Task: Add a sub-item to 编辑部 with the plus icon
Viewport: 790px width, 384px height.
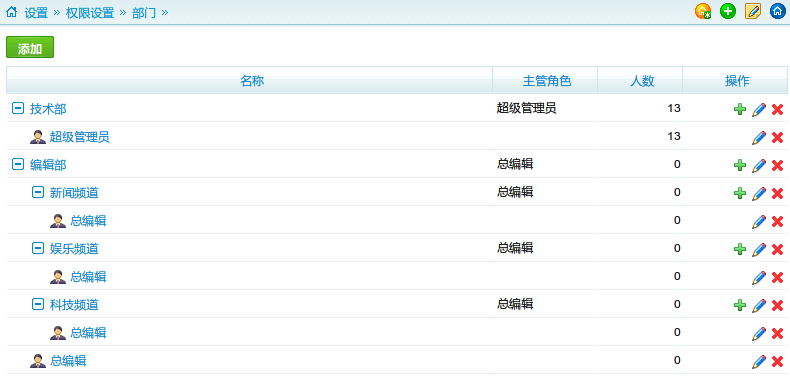Action: (x=740, y=165)
